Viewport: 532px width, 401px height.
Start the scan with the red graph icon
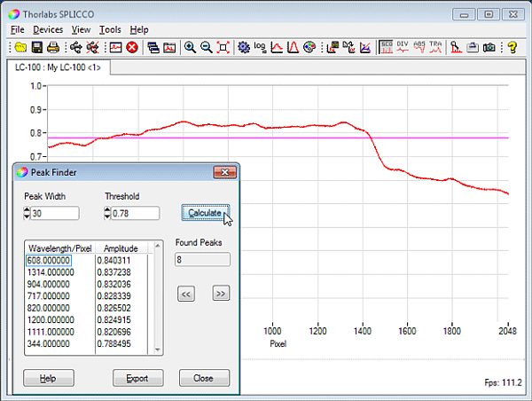pos(115,47)
